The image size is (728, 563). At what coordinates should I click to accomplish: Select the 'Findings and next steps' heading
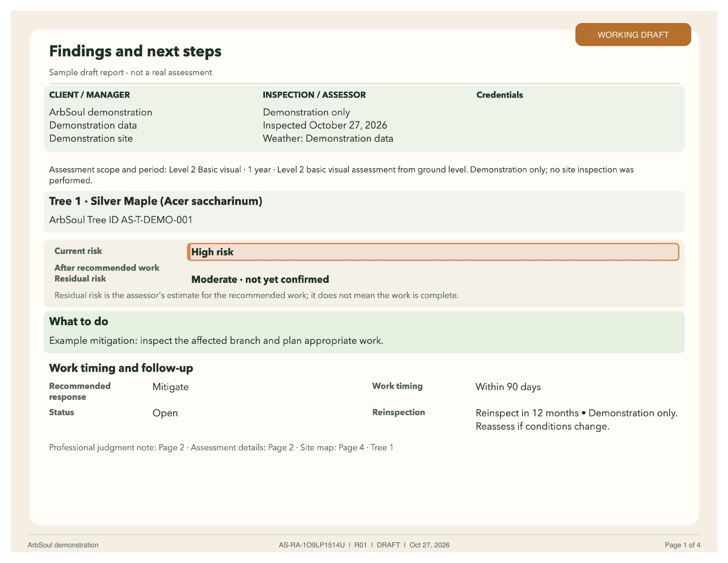(135, 51)
